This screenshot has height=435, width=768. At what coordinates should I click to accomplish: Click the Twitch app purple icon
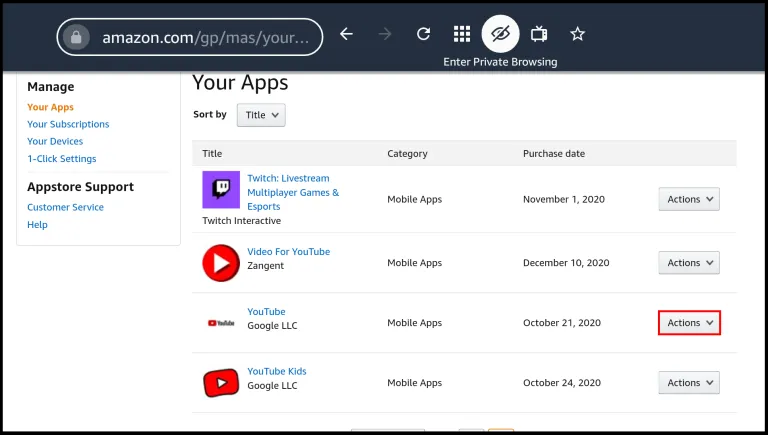(x=221, y=190)
